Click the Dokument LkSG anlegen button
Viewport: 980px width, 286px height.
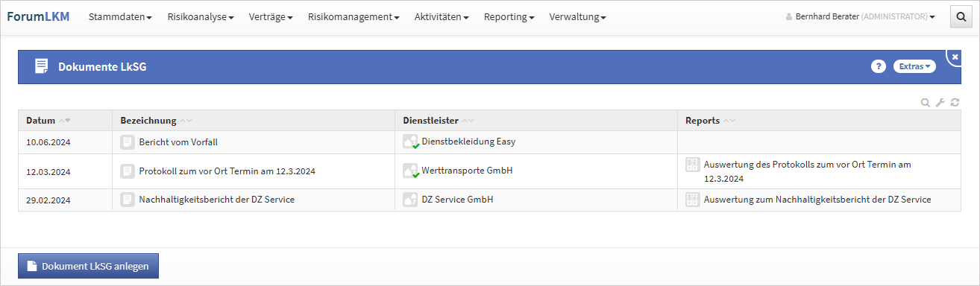pos(88,266)
